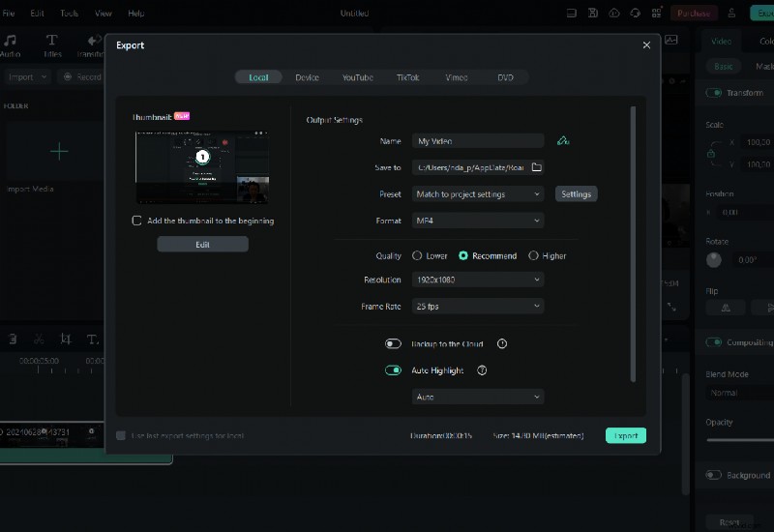Screen dimensions: 774x532
Task: Click the Settings button beside Preset
Action: click(576, 194)
